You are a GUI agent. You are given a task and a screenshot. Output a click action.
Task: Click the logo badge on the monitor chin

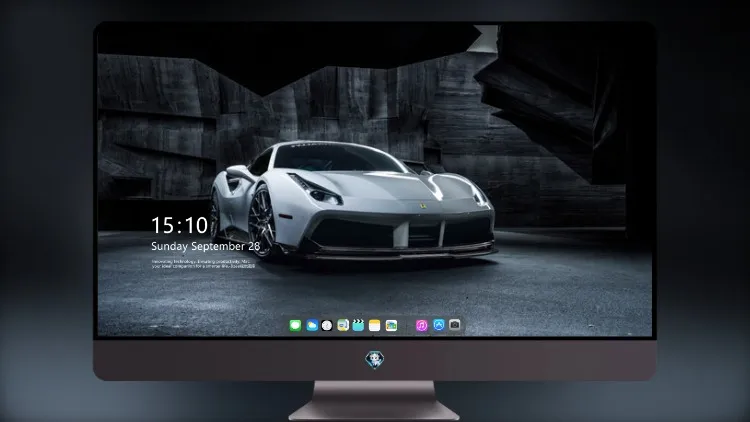[375, 359]
